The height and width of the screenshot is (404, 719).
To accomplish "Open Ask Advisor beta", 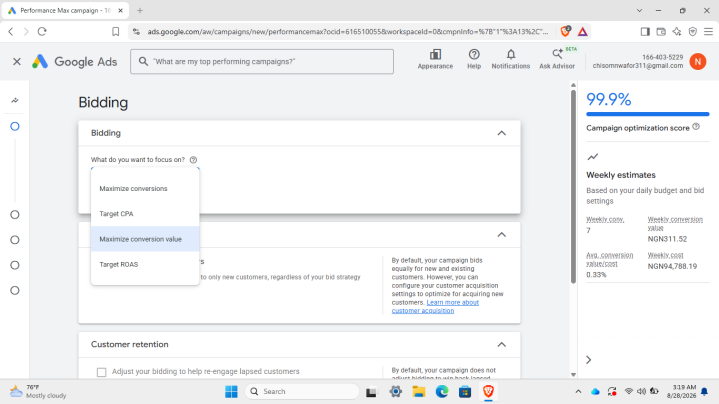I will point(557,60).
